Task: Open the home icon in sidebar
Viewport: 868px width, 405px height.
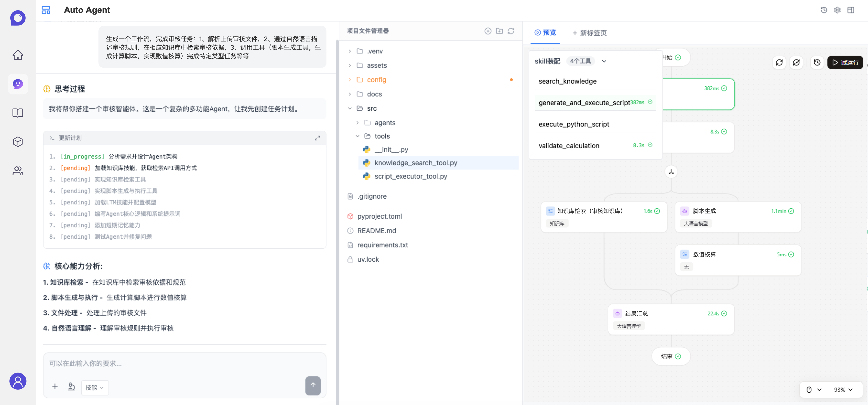Action: pos(18,55)
